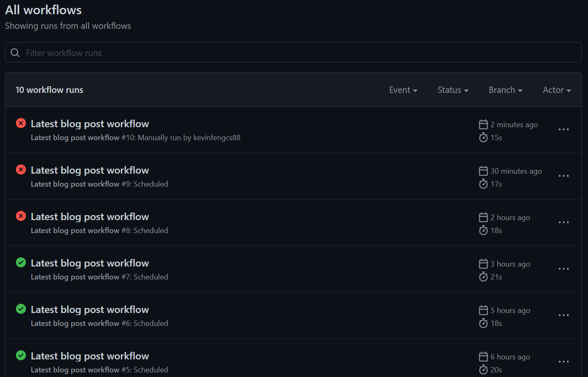Click the success check icon for run #7
The width and height of the screenshot is (588, 377).
[x=21, y=262]
